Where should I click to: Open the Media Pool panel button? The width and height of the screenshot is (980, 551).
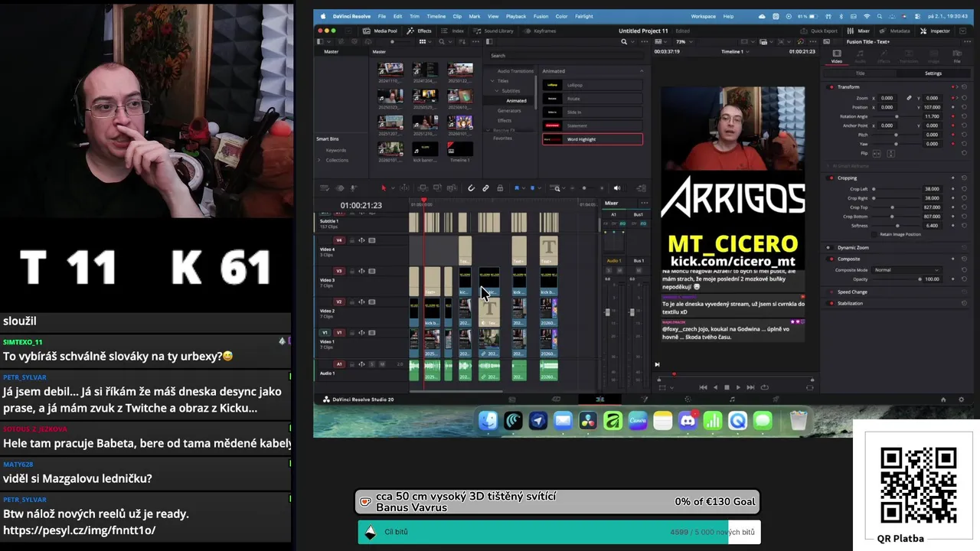(380, 31)
